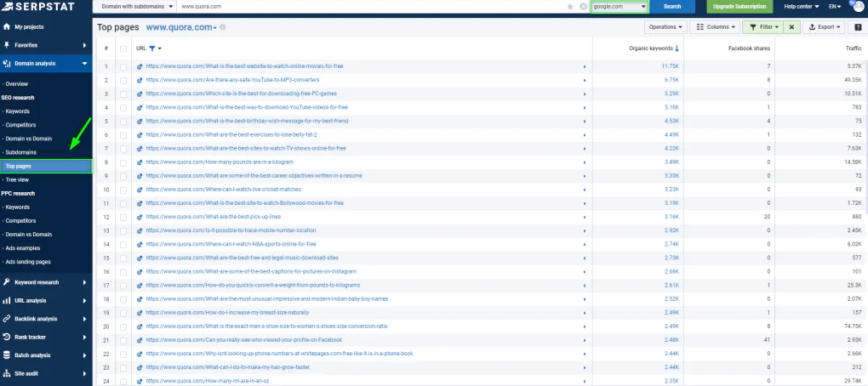Clear the search field with X icon
This screenshot has height=386, width=868.
point(583,7)
